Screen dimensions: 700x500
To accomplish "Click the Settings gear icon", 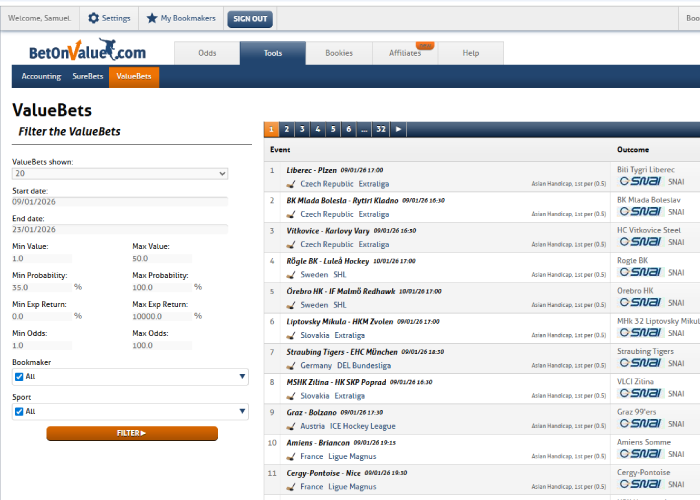I will tap(93, 18).
